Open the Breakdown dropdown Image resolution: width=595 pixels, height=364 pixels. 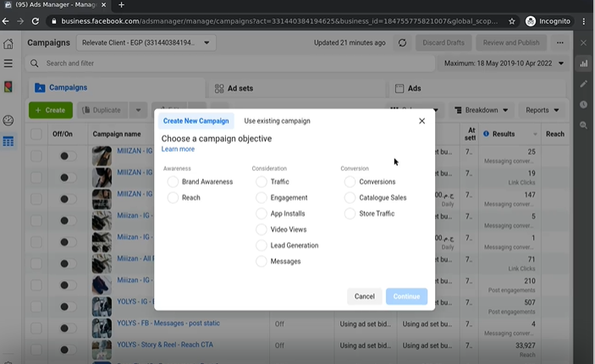[481, 110]
